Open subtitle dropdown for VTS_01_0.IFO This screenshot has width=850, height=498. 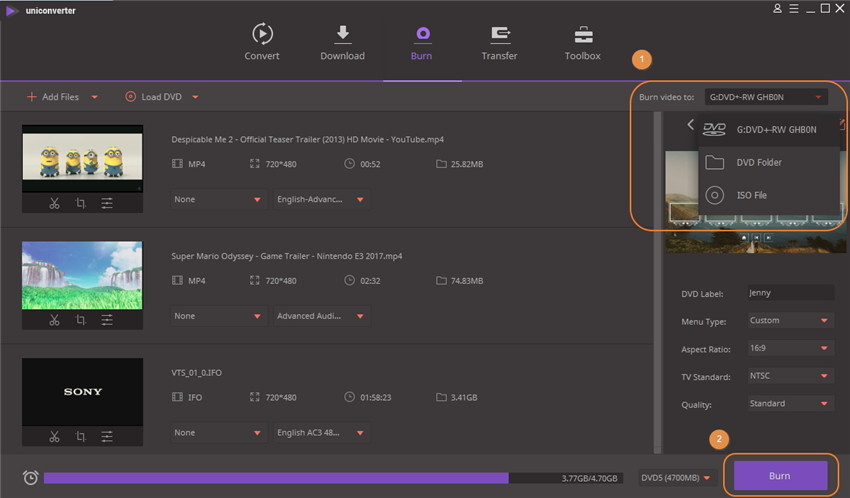(218, 432)
